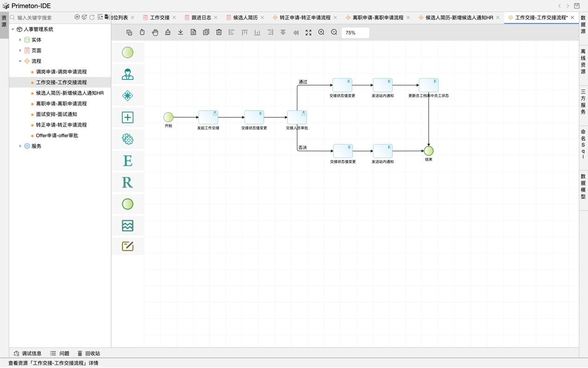Pick the plus gateway node in palette
Image resolution: width=588 pixels, height=368 pixels.
[128, 117]
